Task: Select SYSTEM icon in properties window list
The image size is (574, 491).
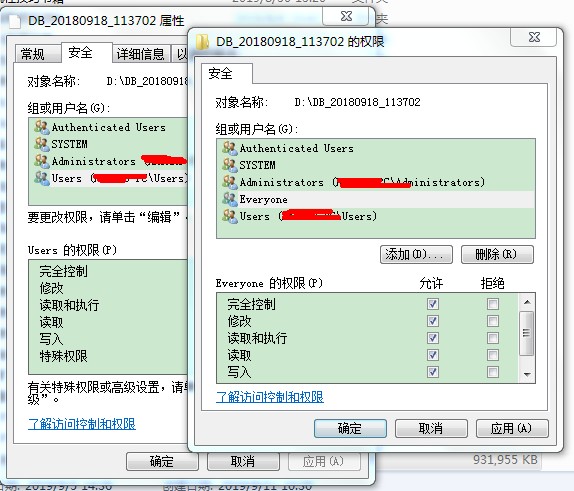Action: tap(42, 144)
